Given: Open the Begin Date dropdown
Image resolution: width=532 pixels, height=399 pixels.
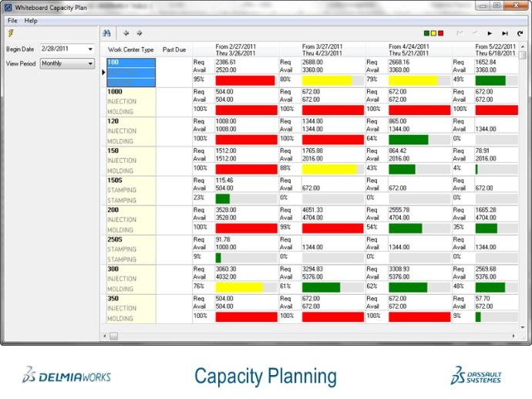Looking at the screenshot, I should coord(90,49).
